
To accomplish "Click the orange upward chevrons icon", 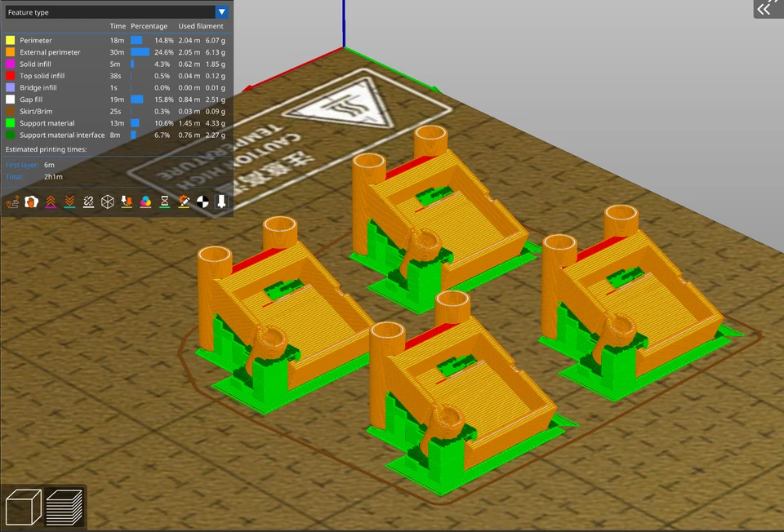I will click(51, 202).
